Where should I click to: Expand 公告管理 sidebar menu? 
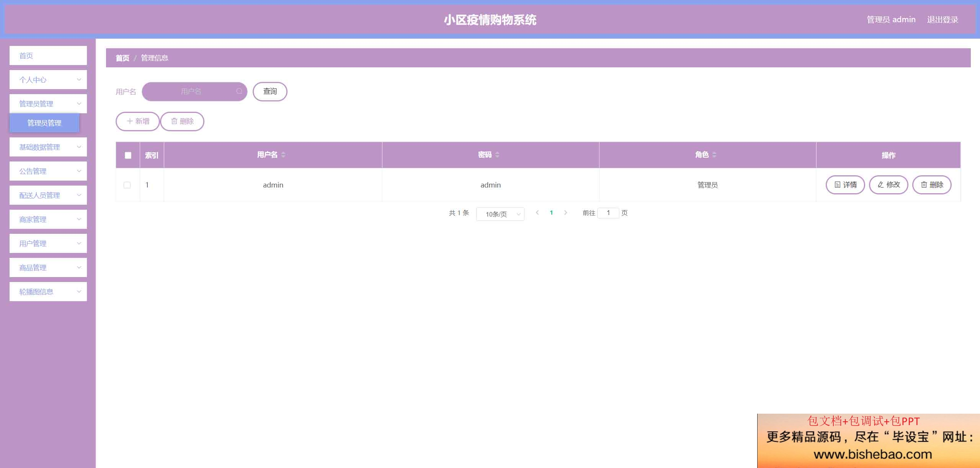tap(48, 171)
